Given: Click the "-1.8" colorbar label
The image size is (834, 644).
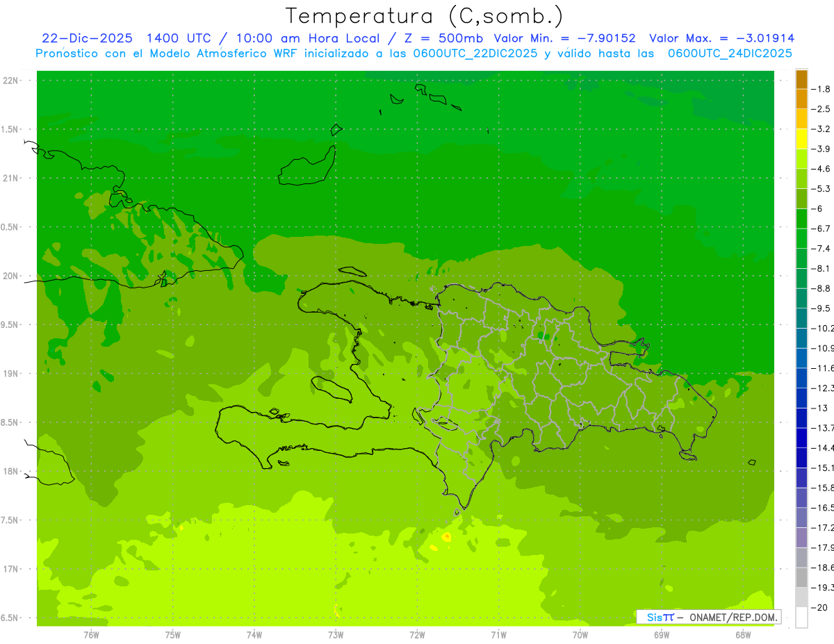Looking at the screenshot, I should (821, 89).
